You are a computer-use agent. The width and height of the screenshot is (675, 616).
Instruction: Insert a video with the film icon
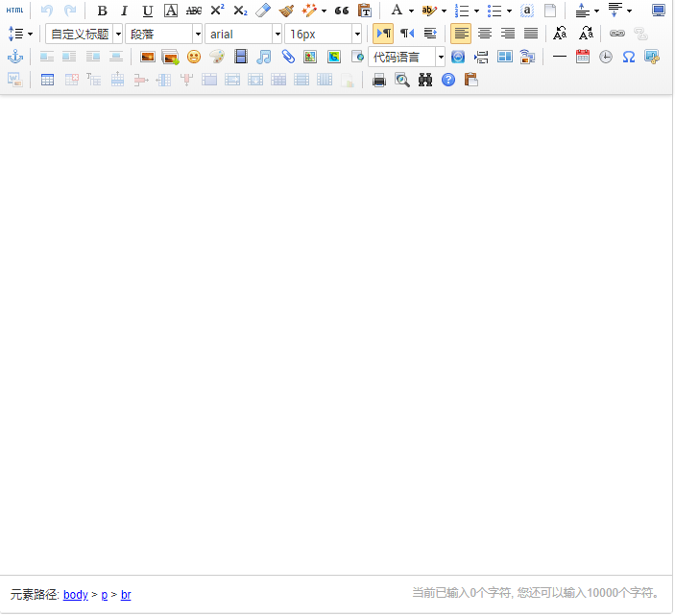241,57
